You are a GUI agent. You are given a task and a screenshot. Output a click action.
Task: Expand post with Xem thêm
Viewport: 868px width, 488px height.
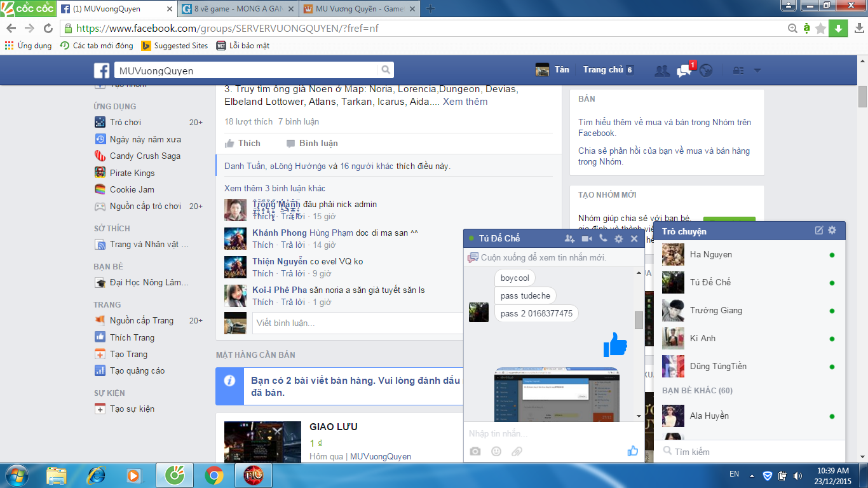pyautogui.click(x=465, y=102)
